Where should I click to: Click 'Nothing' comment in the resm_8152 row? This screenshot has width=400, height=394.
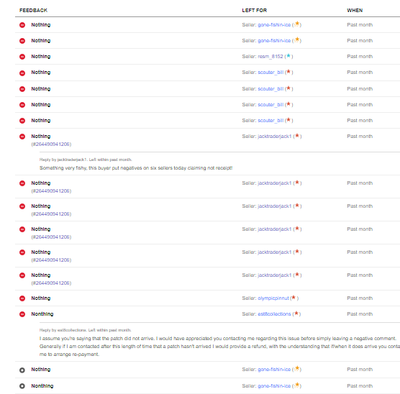click(x=41, y=57)
